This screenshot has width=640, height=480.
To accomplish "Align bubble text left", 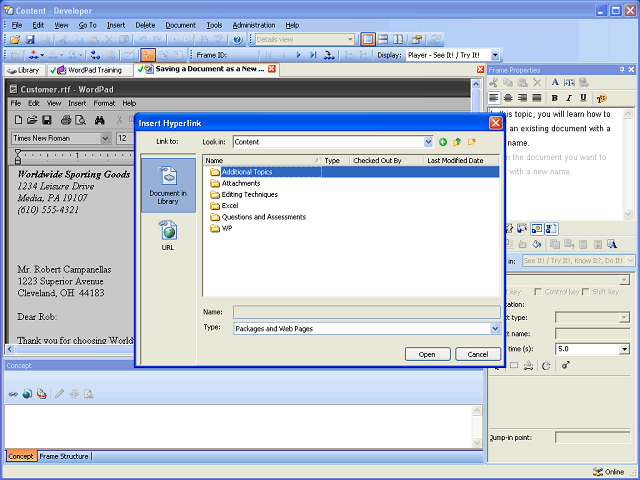I will (494, 98).
